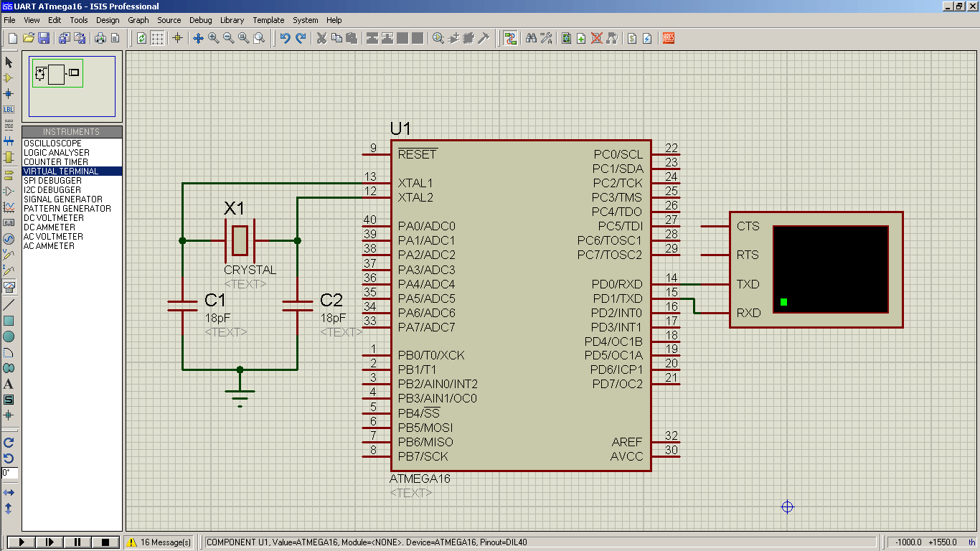Select the Graph mode tool
Viewport: 980px width, 551px height.
(9, 207)
